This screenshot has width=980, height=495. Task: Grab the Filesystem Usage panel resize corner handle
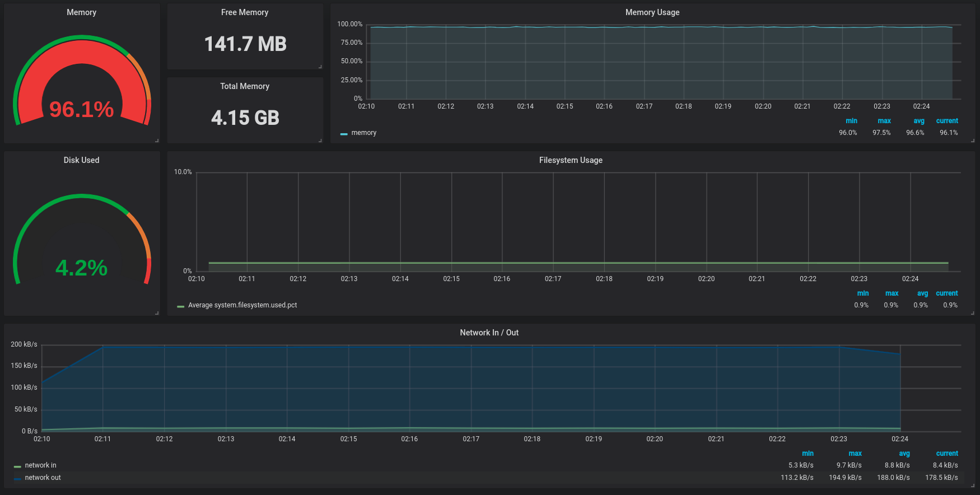coord(973,314)
